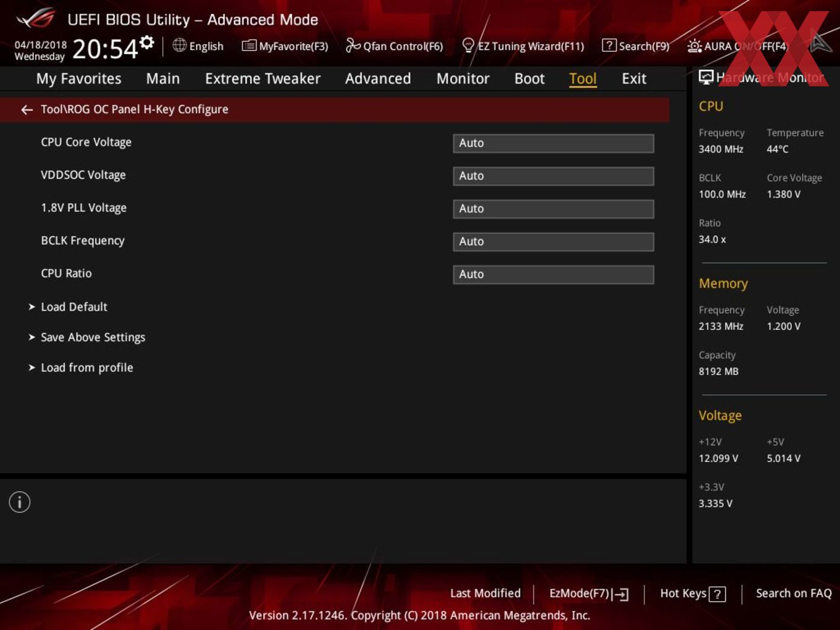Image resolution: width=840 pixels, height=630 pixels.
Task: Click Last Modified button
Action: point(485,594)
